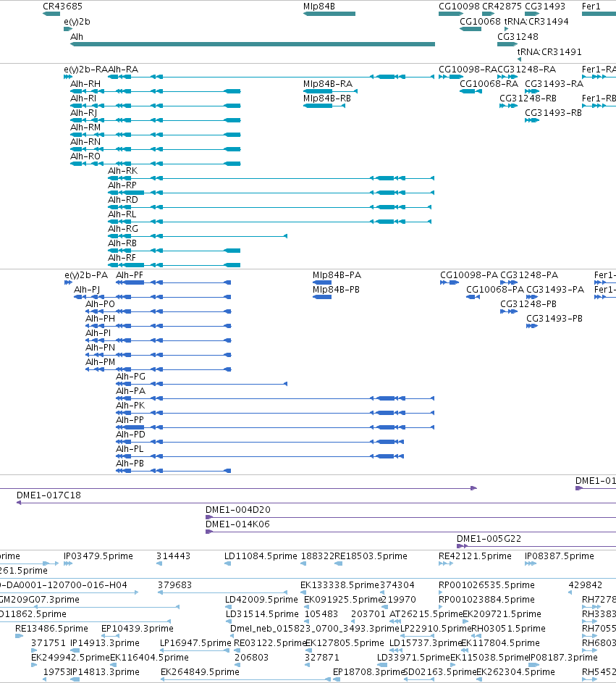Image resolution: width=616 pixels, height=683 pixels.
Task: Click the DME1-004D20 BAC clone label
Action: tap(237, 510)
